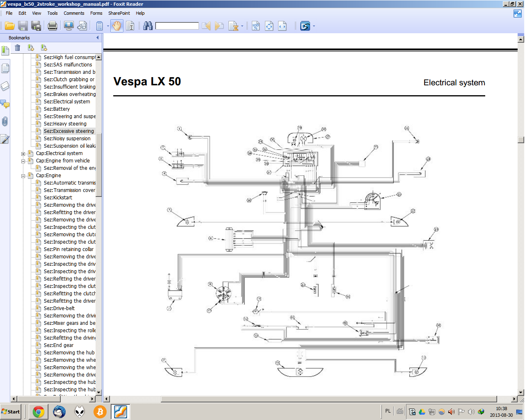
Task: Open the Windows Start button
Action: pyautogui.click(x=11, y=412)
